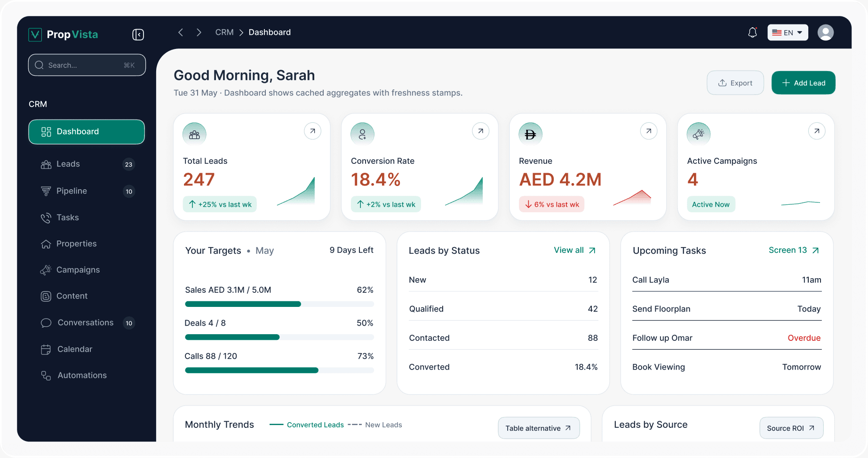The image size is (868, 458).
Task: Click the Qualified status row
Action: [503, 309]
